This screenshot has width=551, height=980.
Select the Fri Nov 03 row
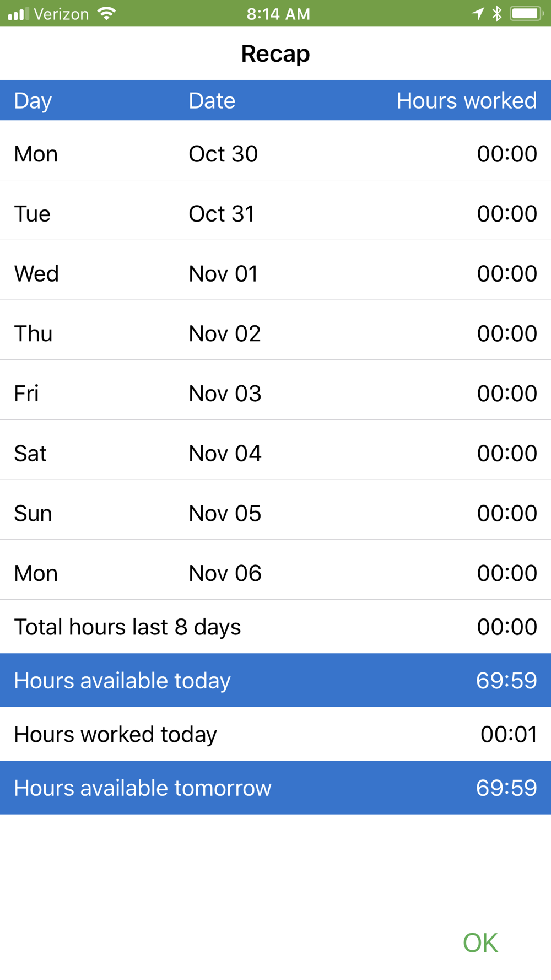point(275,394)
